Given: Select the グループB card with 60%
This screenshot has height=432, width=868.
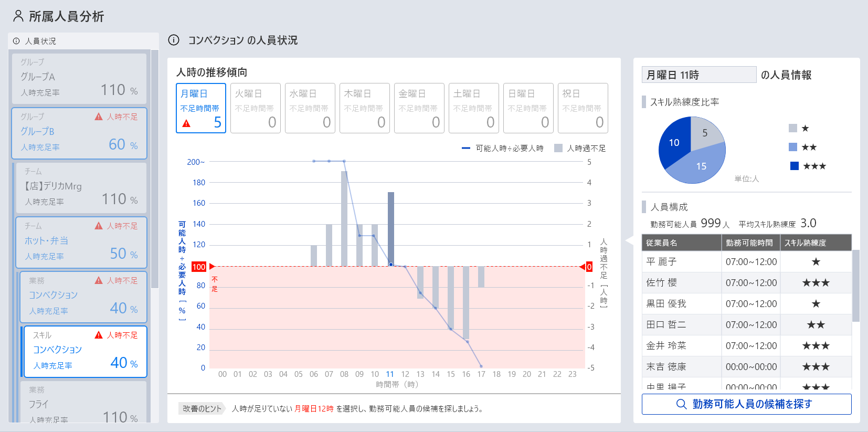Looking at the screenshot, I should 79,133.
